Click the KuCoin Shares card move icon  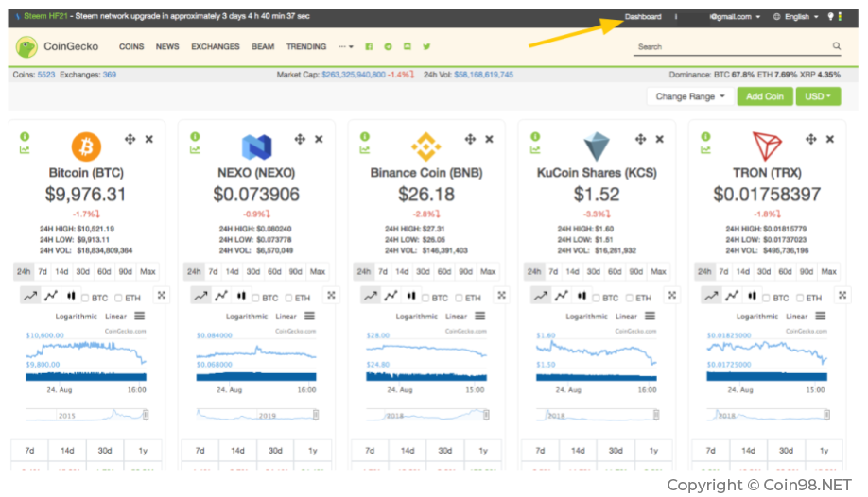coord(640,140)
